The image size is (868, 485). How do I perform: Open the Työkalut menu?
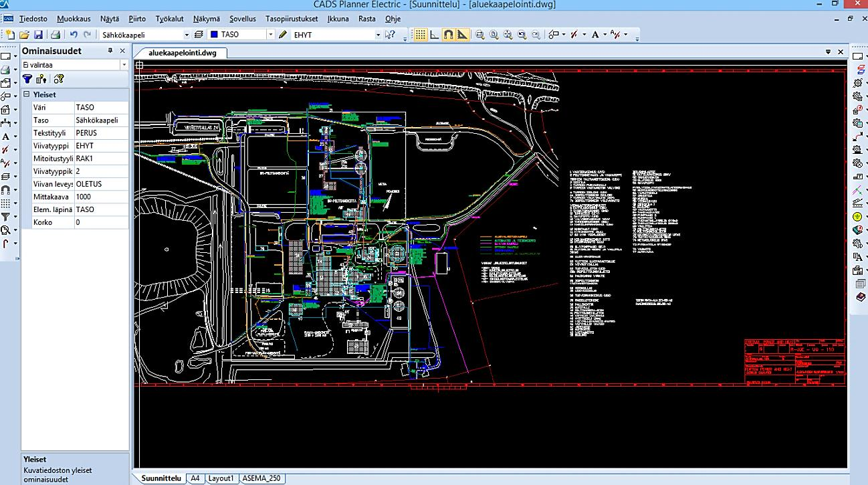(169, 19)
